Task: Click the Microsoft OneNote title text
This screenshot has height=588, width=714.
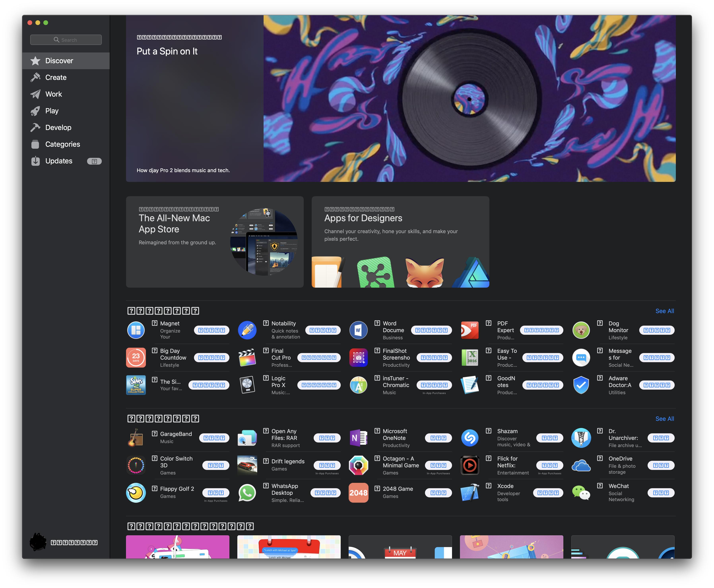Action: [x=395, y=435]
